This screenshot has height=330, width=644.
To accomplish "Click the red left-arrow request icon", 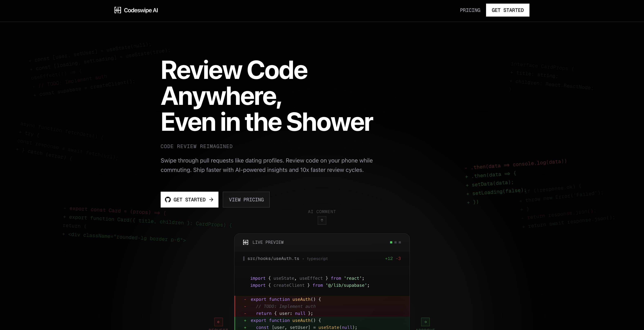I will click(218, 322).
